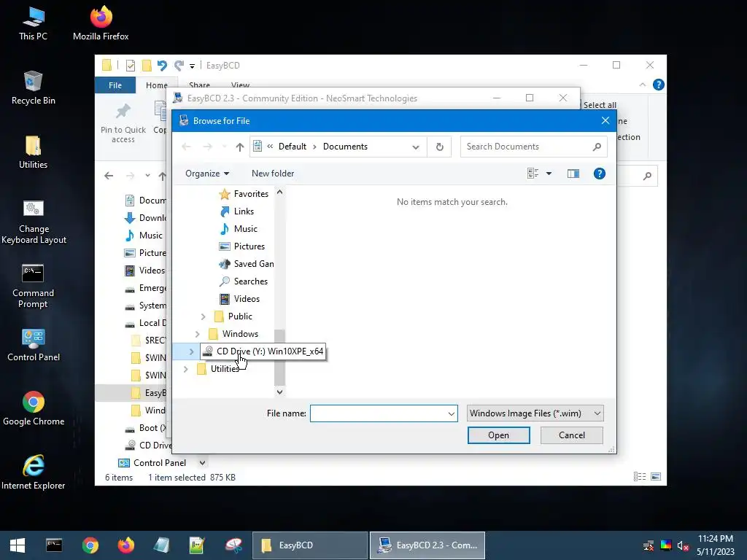Click EasyBCD 2.3 taskbar button
Screen dimensions: 747x560
427,545
